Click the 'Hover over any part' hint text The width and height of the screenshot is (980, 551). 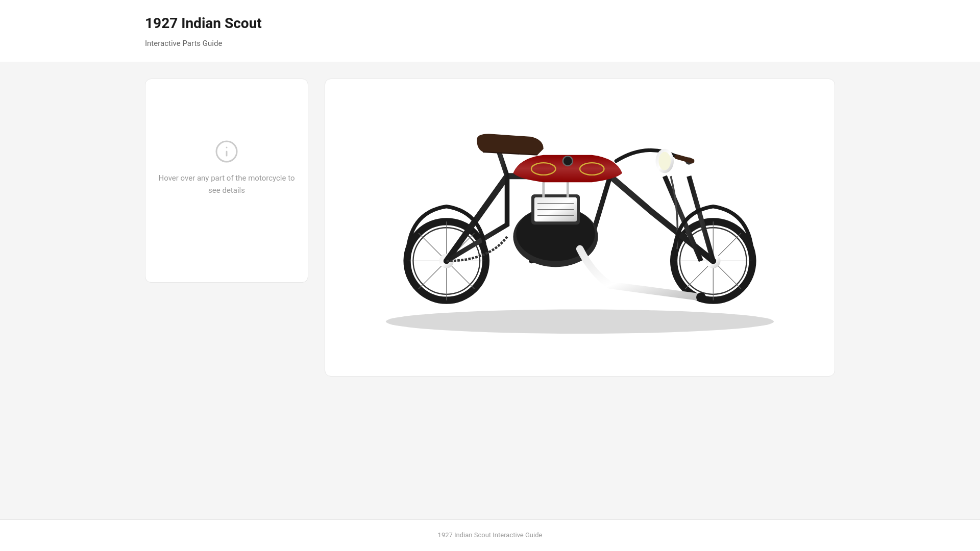click(227, 184)
